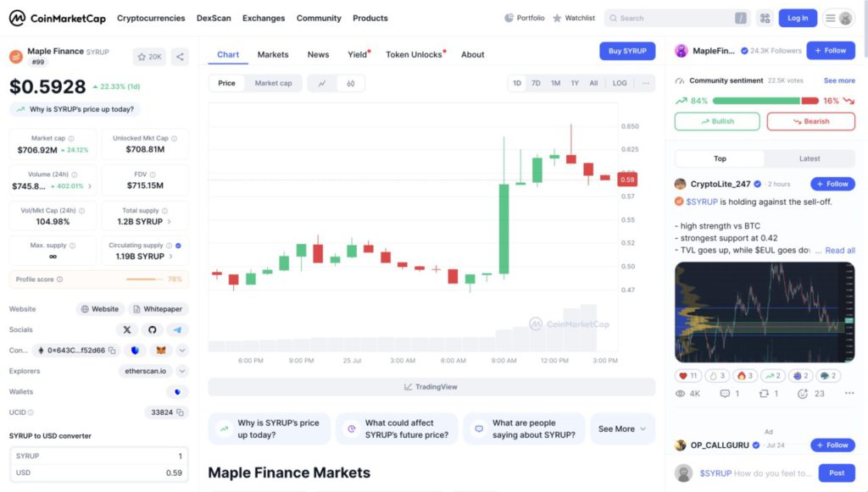868x492 pixels.
Task: Click the Buy SYRUP button
Action: click(627, 51)
